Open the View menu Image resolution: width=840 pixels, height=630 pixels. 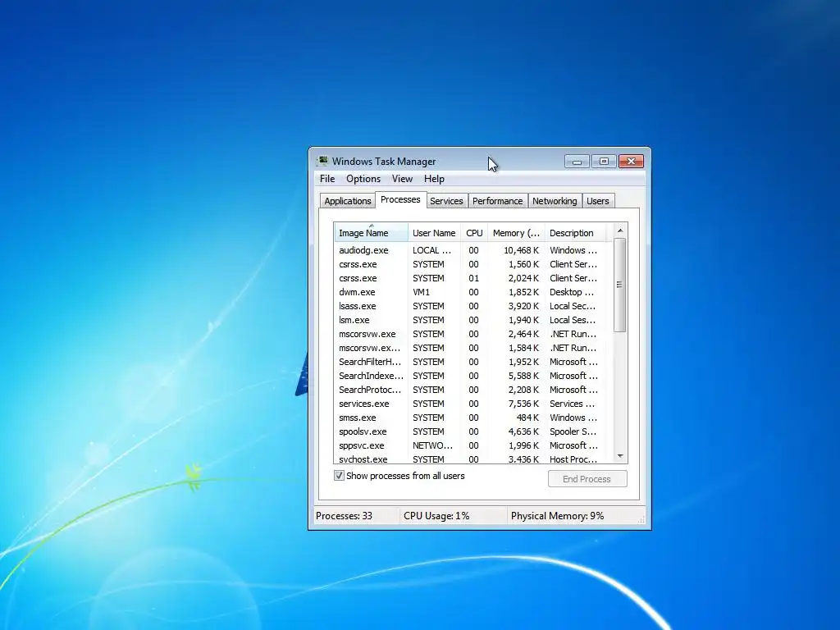click(x=402, y=179)
